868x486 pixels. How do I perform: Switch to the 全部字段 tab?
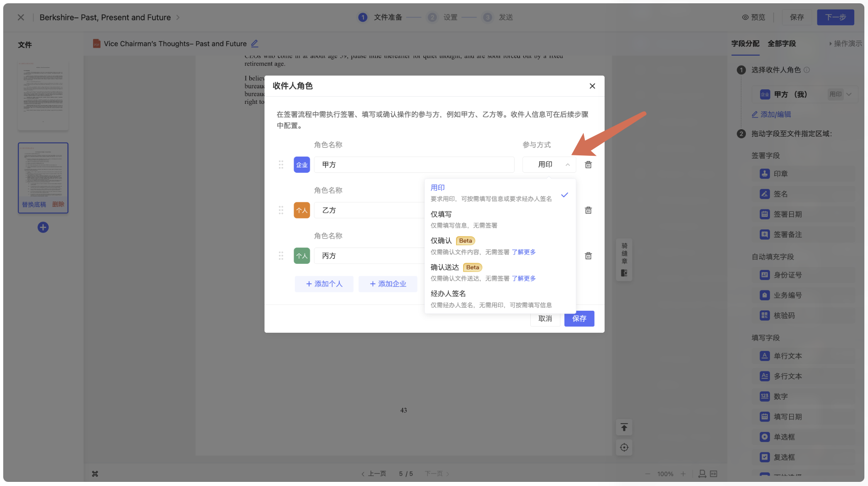781,44
